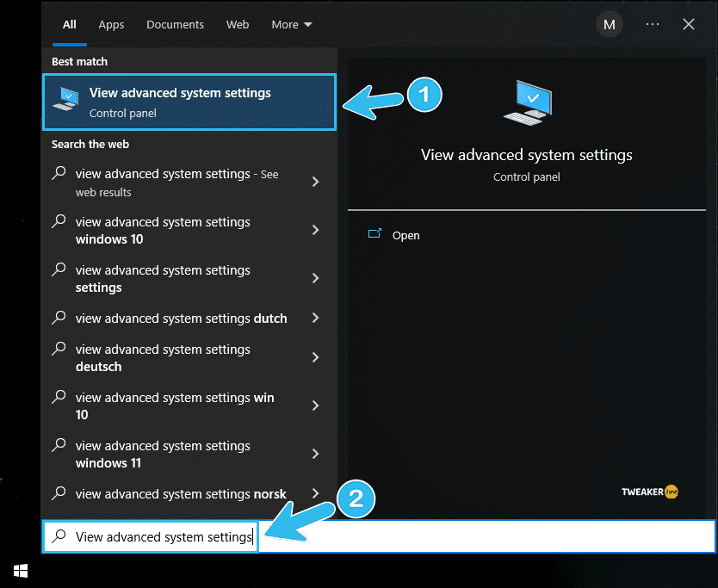Click search icon beside 'windows 11' suggestion
The image size is (718, 588).
(x=59, y=445)
